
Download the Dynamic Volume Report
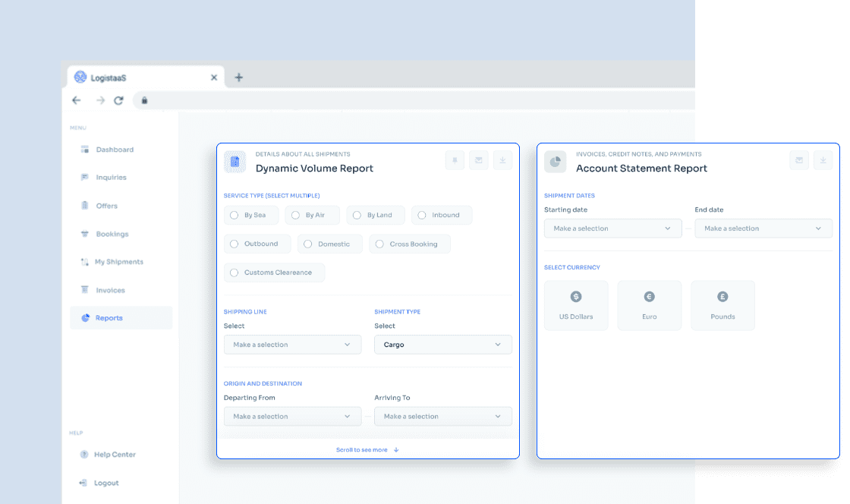pyautogui.click(x=502, y=160)
